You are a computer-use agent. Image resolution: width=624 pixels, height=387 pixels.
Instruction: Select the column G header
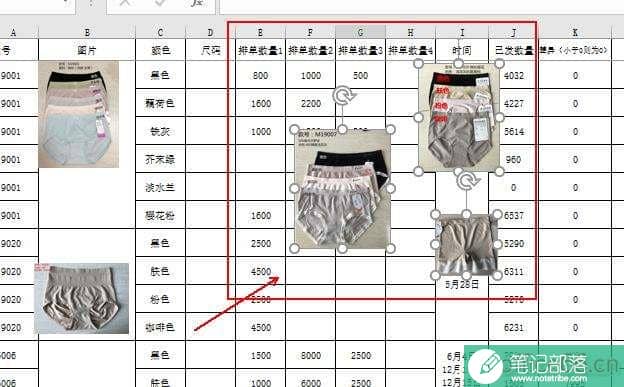361,32
